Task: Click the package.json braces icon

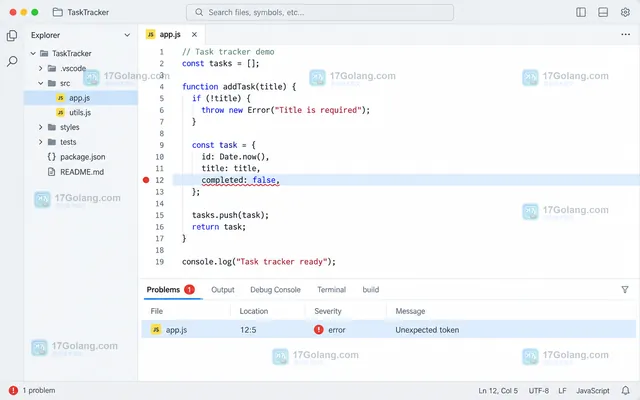Action: click(51, 157)
